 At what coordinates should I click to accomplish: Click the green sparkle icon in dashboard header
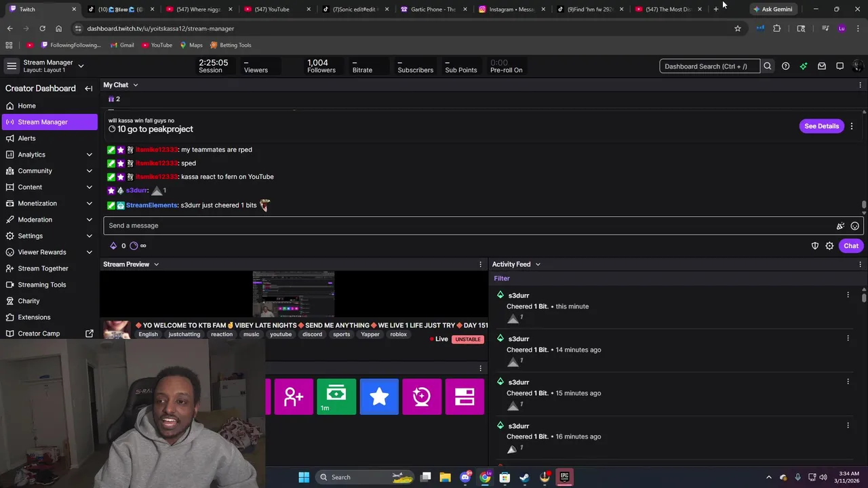pos(804,66)
